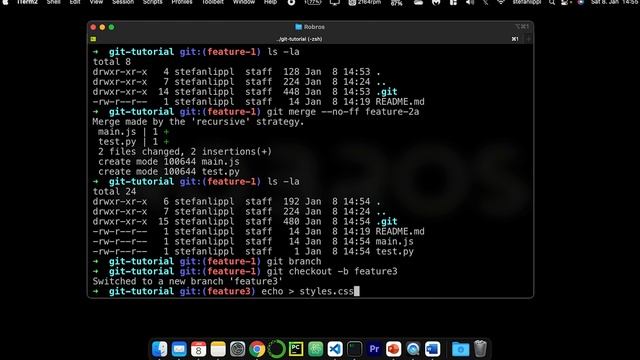This screenshot has height=360, width=640.
Task: Open Spotlight search in the menu bar
Action: 552,2
